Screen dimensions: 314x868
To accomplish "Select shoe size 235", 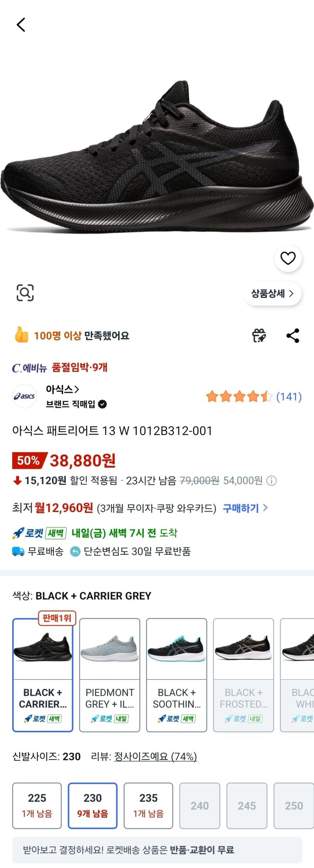I will pyautogui.click(x=148, y=806).
